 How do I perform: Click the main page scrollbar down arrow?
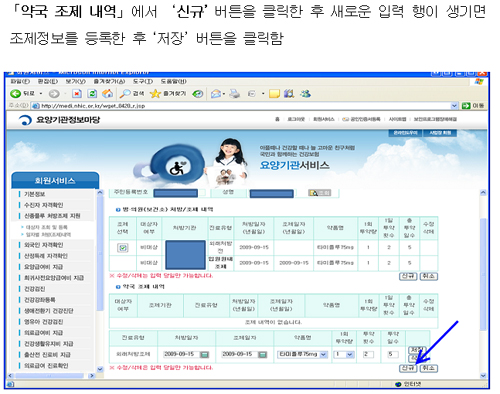click(x=483, y=376)
